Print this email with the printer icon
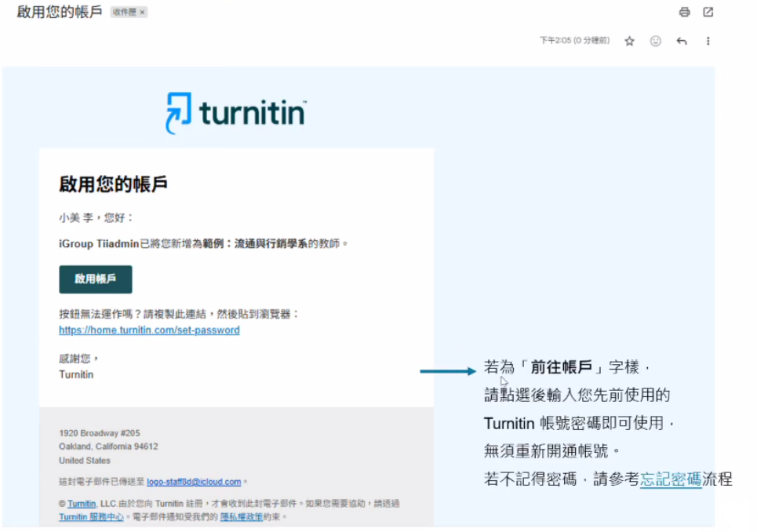The height and width of the screenshot is (532, 757). click(x=684, y=12)
